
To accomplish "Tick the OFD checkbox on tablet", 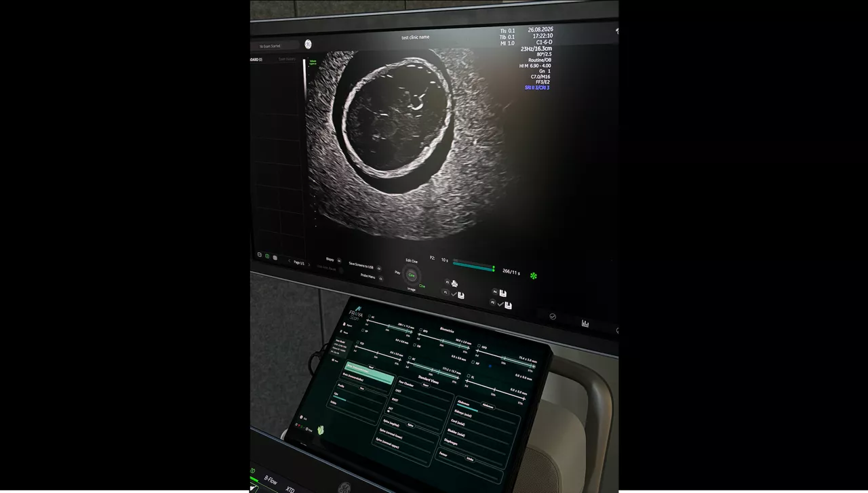I will [479, 346].
